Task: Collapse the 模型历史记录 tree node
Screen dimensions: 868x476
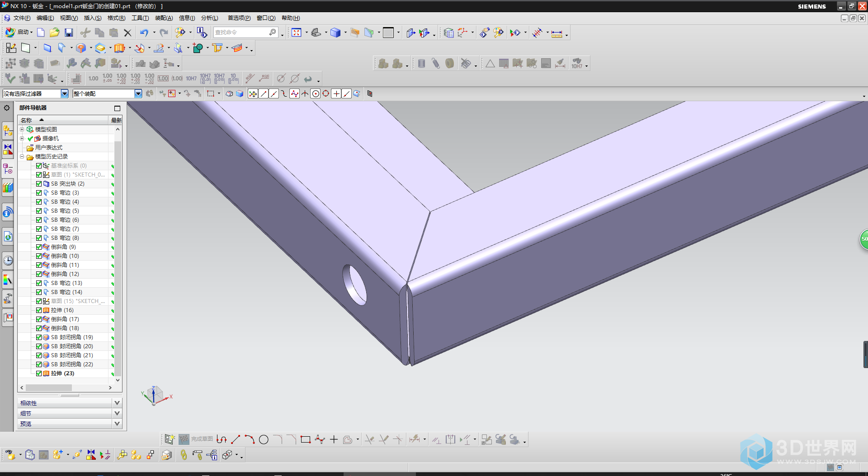Action: pos(22,157)
